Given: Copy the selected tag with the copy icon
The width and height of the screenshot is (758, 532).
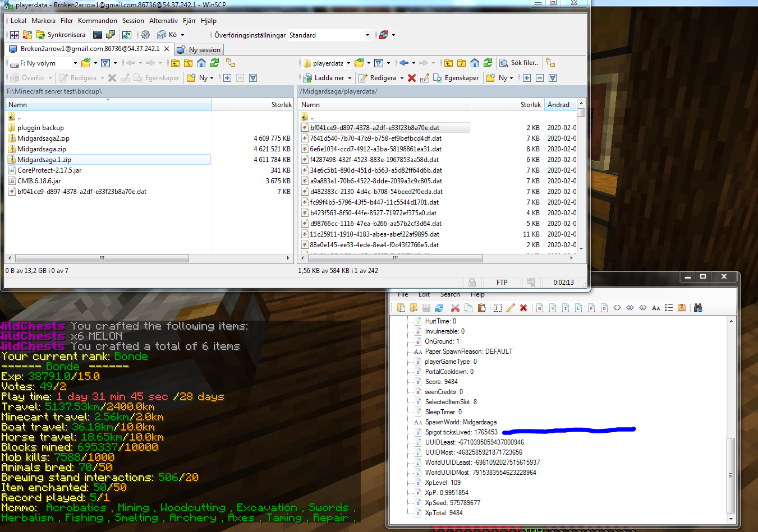Looking at the screenshot, I should click(x=470, y=307).
